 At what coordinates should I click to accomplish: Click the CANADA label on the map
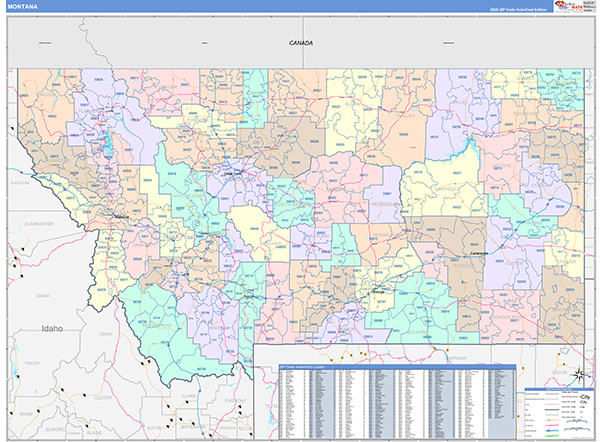pos(300,44)
